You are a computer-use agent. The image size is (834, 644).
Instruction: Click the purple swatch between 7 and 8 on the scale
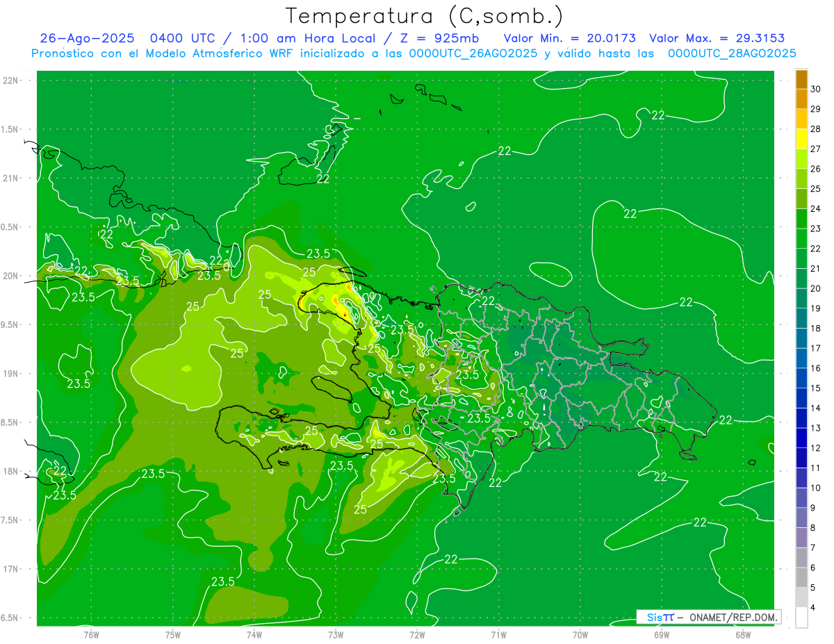pos(801,538)
